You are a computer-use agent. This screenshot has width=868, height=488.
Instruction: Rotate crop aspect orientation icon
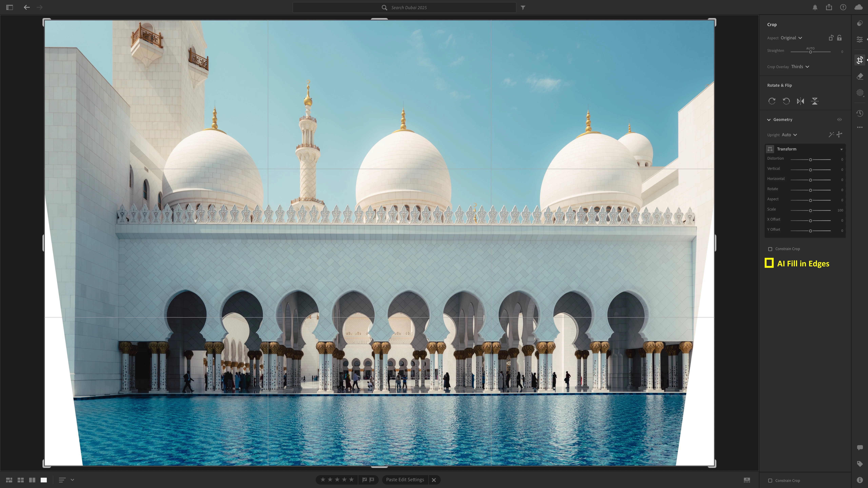point(831,38)
